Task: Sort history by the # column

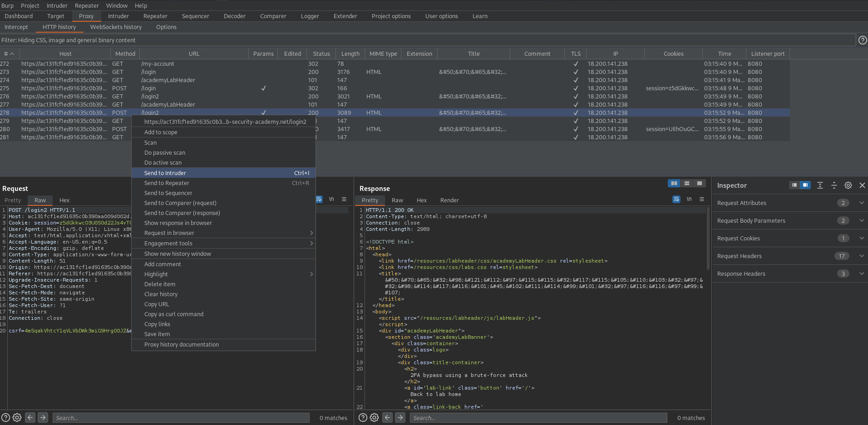Action: (9, 54)
